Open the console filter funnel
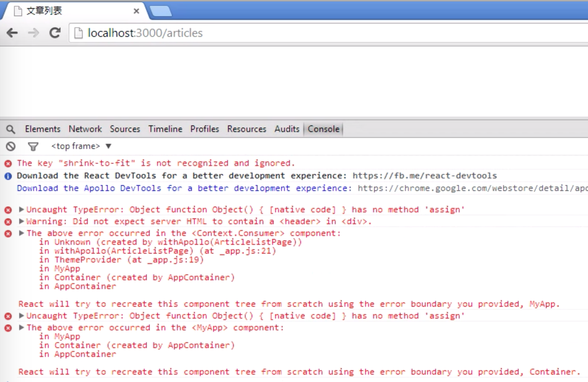Viewport: 588px width, 382px height. coord(33,147)
